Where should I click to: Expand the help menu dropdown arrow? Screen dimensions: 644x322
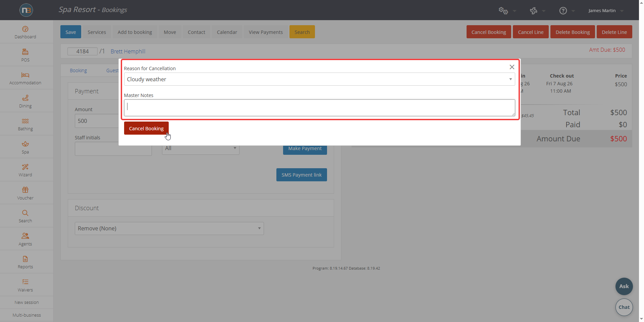click(573, 11)
